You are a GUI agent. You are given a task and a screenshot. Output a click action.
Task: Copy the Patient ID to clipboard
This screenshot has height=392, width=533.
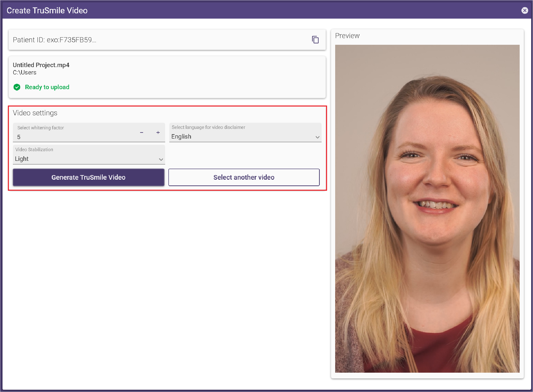coord(315,40)
